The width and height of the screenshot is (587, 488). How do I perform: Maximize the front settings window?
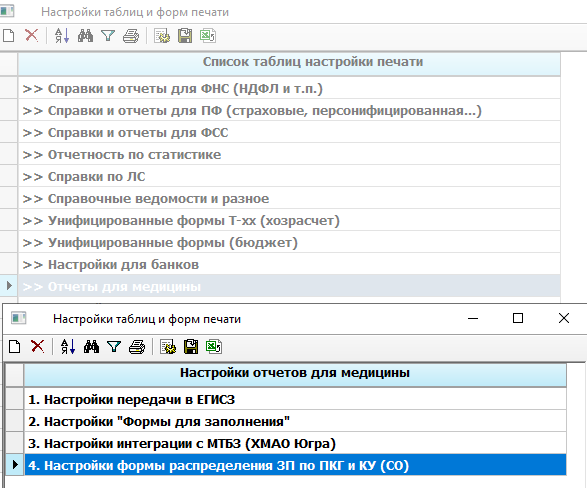(x=518, y=318)
